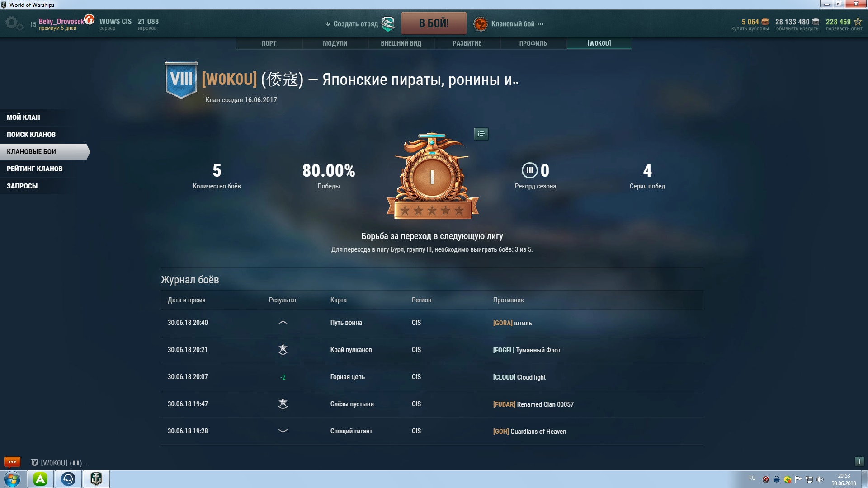
Task: Open the [FOGFL] Туманный Флот clan
Action: click(x=527, y=350)
